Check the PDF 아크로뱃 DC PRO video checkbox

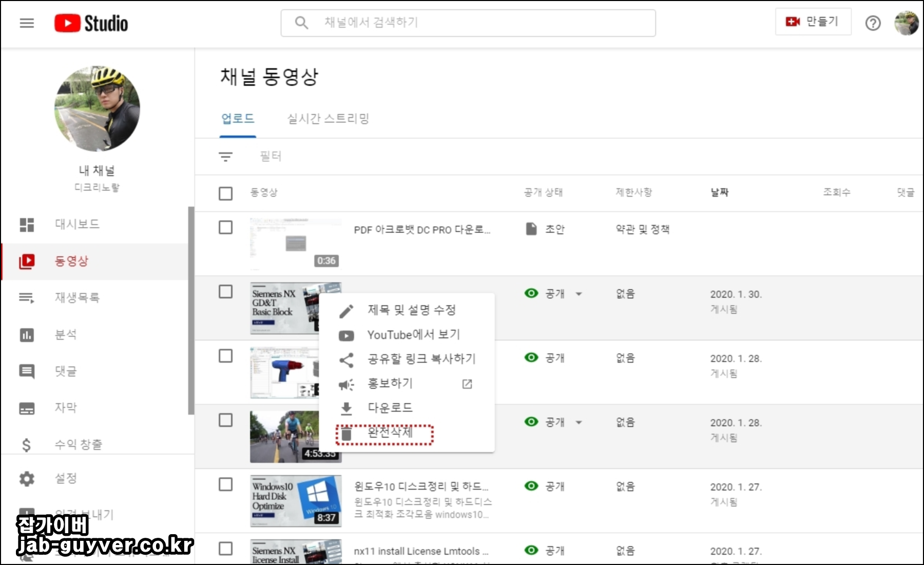[x=225, y=228]
